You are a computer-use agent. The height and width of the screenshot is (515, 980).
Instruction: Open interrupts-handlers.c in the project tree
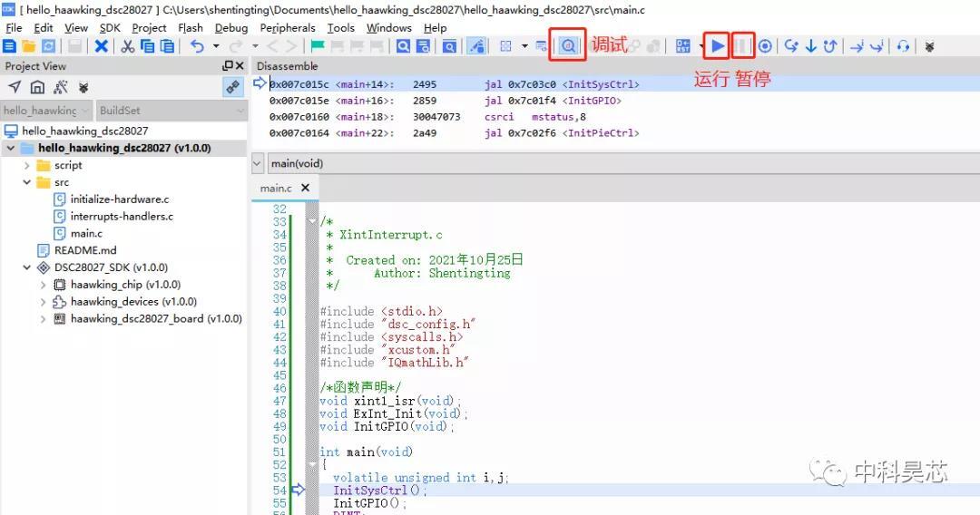coord(122,216)
